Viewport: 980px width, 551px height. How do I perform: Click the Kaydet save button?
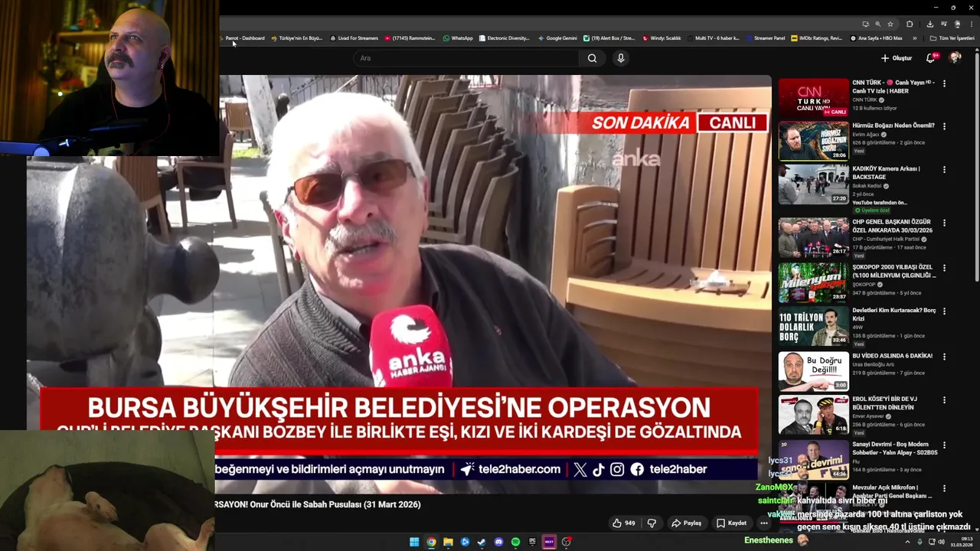[x=731, y=523]
